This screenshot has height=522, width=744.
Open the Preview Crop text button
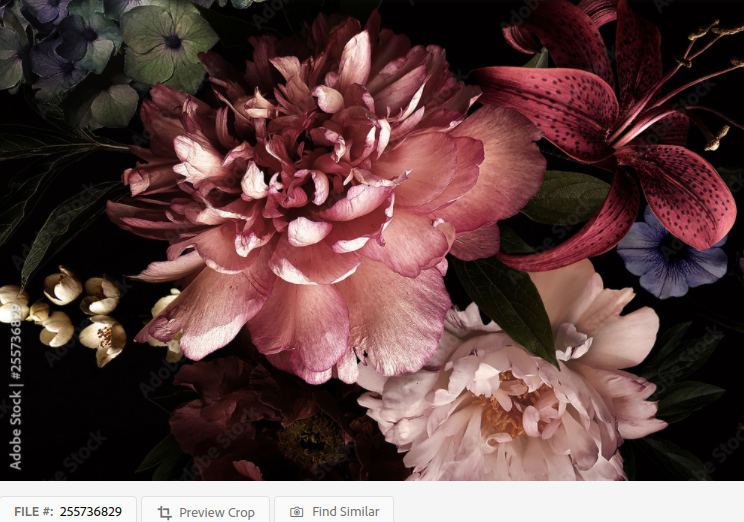tap(217, 512)
